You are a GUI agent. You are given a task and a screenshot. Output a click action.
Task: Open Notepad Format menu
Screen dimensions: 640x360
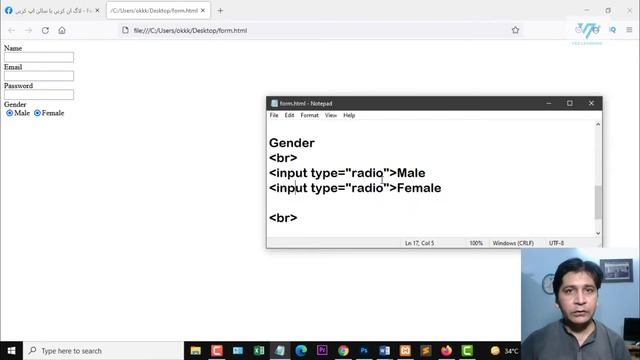click(309, 116)
